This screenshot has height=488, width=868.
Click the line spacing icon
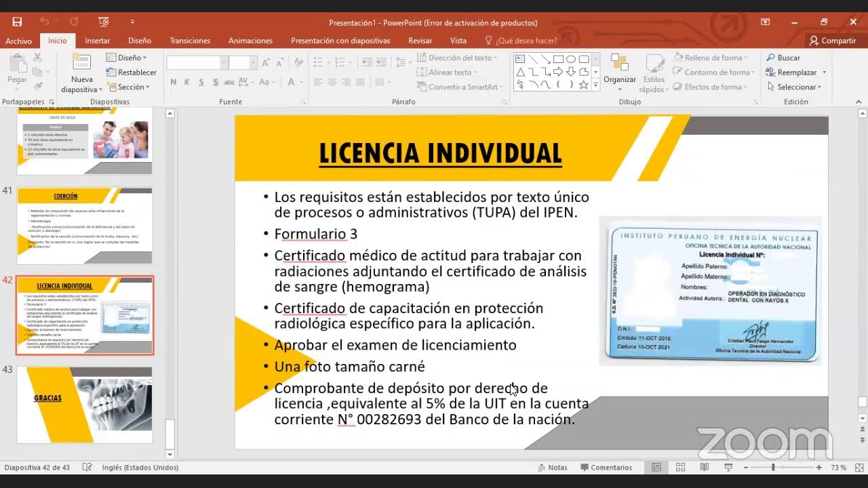point(400,62)
